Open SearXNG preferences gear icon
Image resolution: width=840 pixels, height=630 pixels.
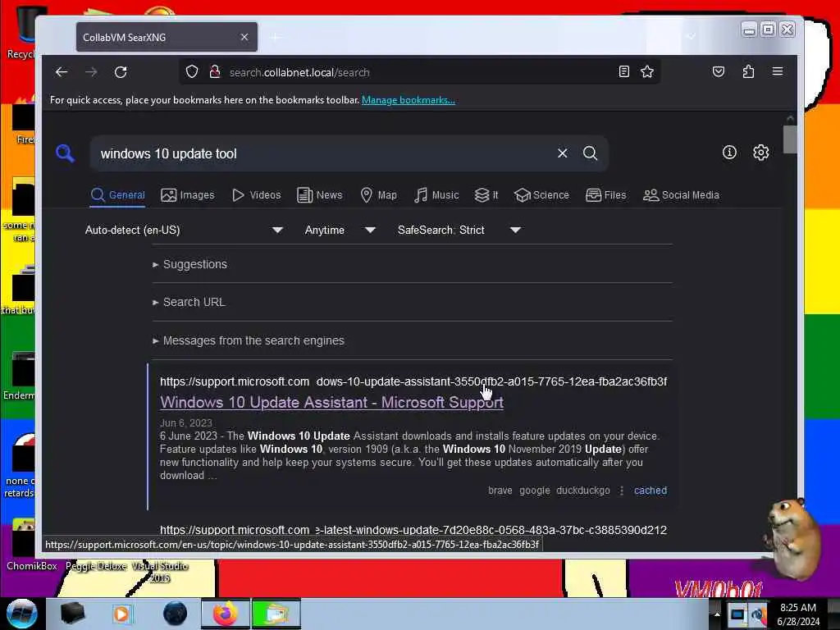coord(760,153)
